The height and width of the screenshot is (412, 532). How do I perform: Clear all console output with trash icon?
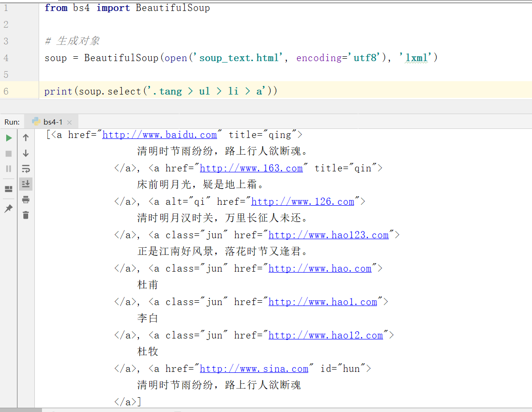[26, 215]
